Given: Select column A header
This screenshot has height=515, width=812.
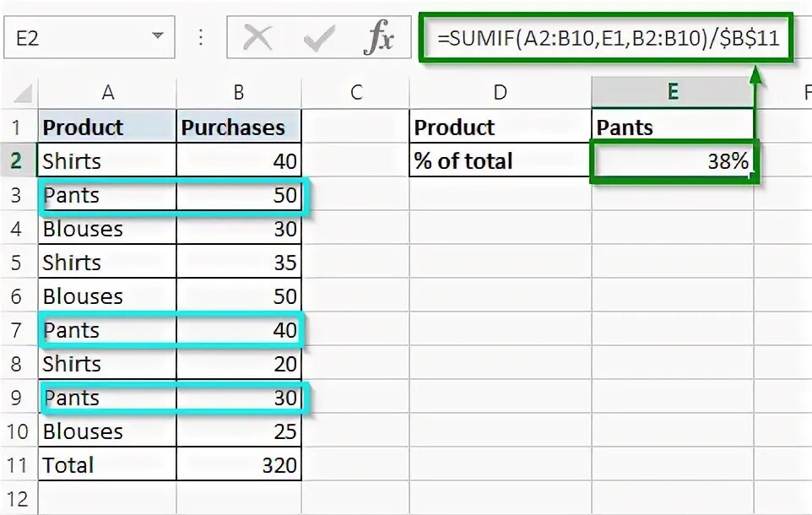Looking at the screenshot, I should (x=107, y=93).
